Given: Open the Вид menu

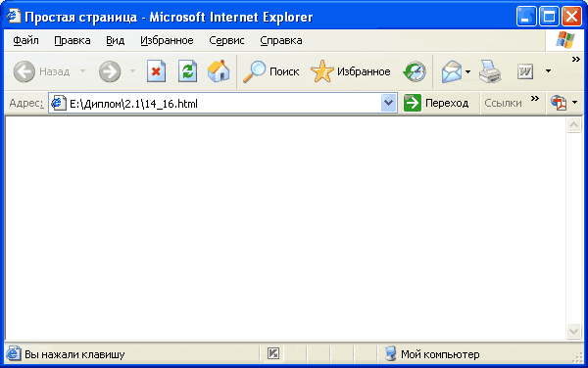Looking at the screenshot, I should (115, 40).
